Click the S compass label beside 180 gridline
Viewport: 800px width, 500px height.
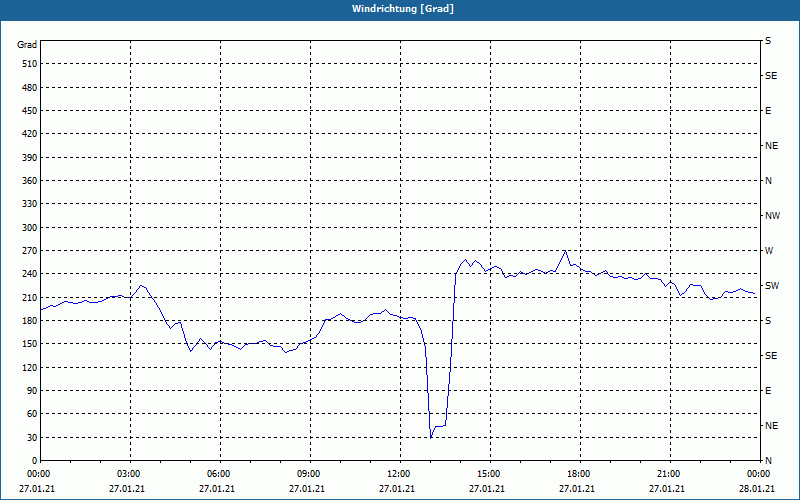point(768,321)
